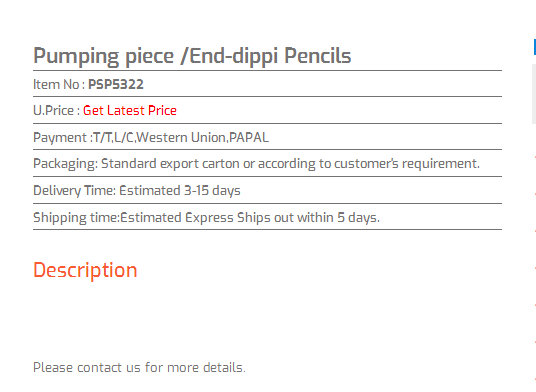Click the Shipping time Express line
536x392 pixels.
(x=206, y=218)
